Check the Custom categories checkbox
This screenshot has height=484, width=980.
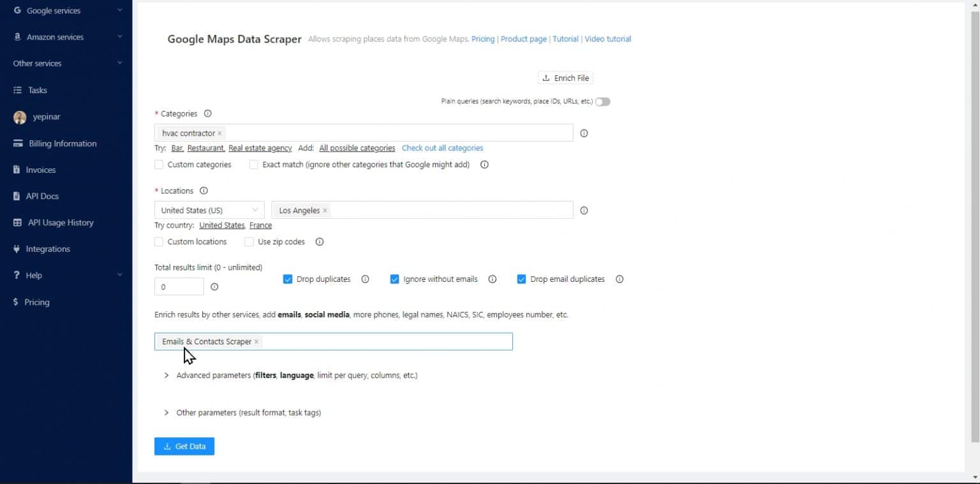[x=159, y=165]
